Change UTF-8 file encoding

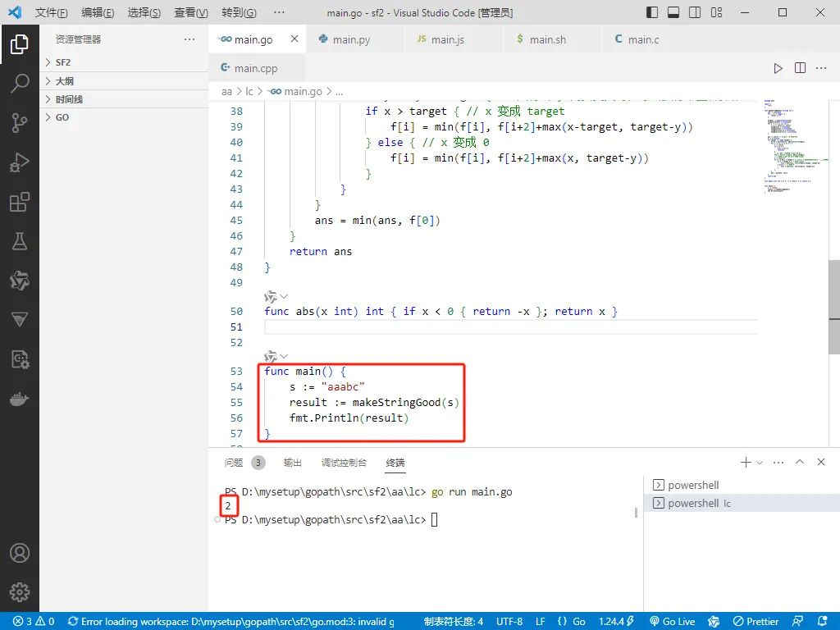pyautogui.click(x=509, y=622)
